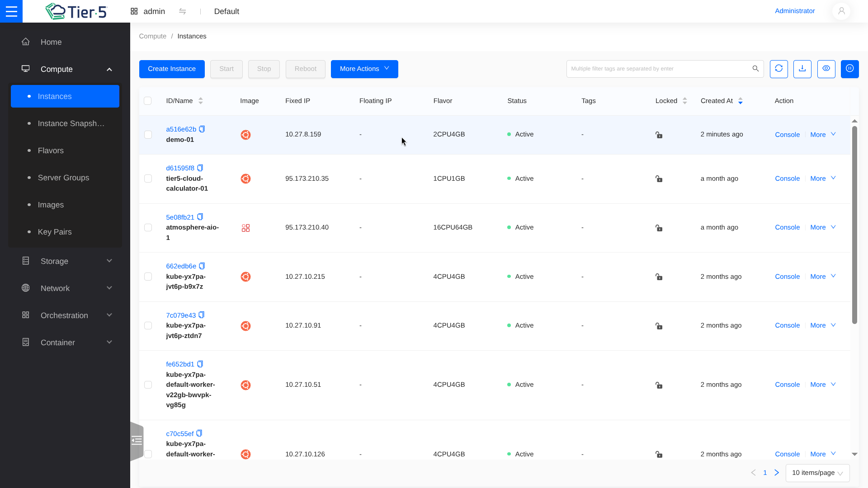Select the demo-01 row checkbox

point(148,135)
